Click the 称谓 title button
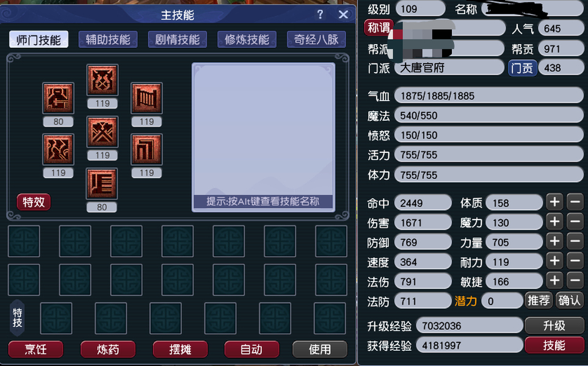The width and height of the screenshot is (588, 366). tap(378, 27)
